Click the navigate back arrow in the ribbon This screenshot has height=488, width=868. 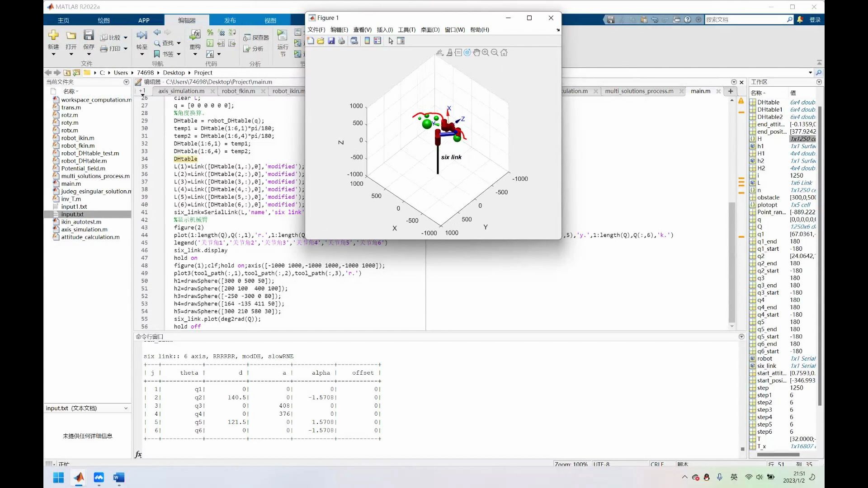[157, 33]
